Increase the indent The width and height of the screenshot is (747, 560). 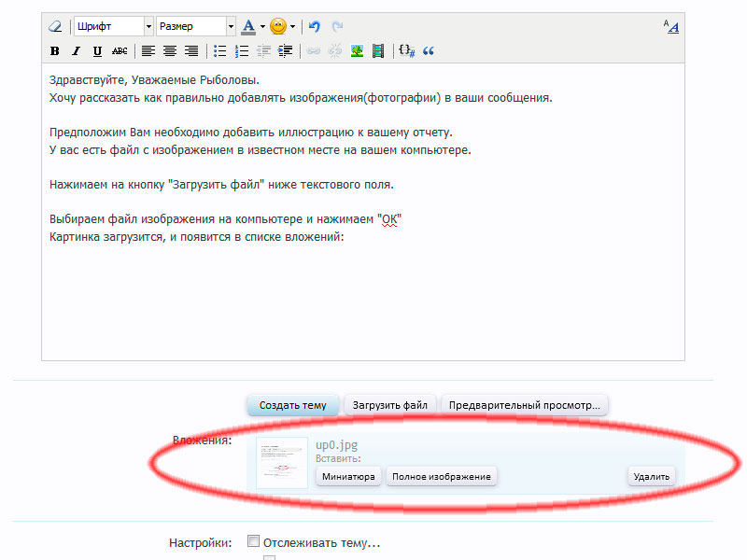pyautogui.click(x=285, y=51)
